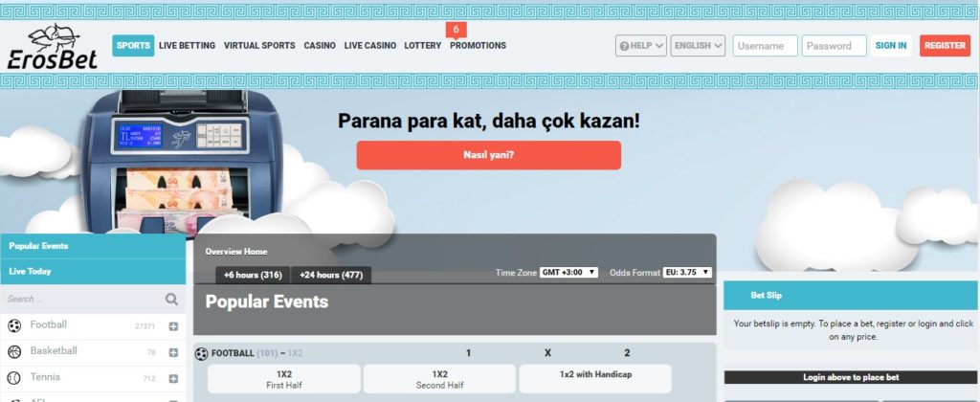Viewport: 980px width, 402px height.
Task: Open the promotions badge showing 6
Action: click(457, 30)
